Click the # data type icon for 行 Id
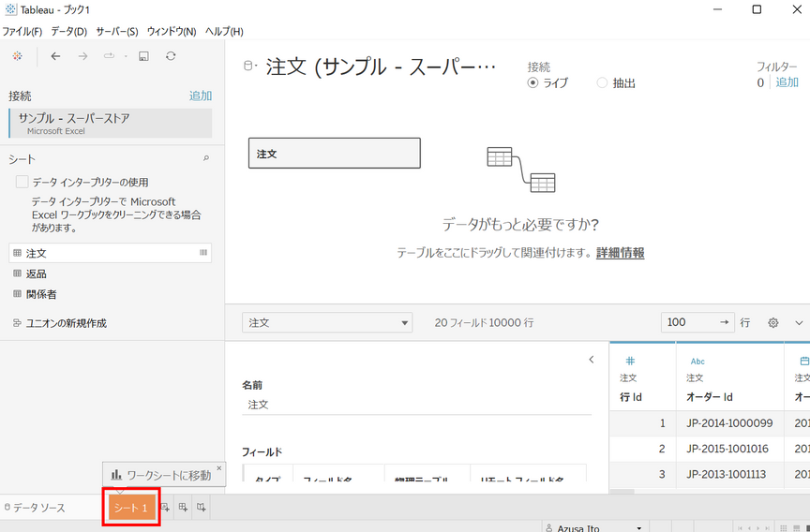This screenshot has width=810, height=532. click(x=631, y=361)
